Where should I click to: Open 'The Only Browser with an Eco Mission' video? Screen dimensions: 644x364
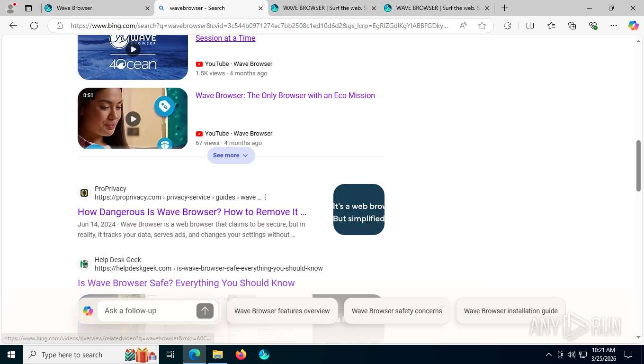pos(285,95)
